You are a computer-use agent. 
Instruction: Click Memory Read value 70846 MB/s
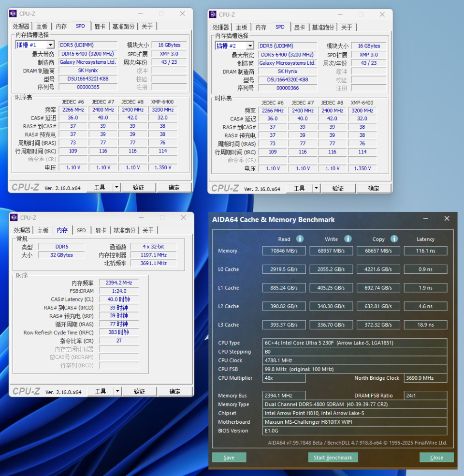(x=284, y=251)
